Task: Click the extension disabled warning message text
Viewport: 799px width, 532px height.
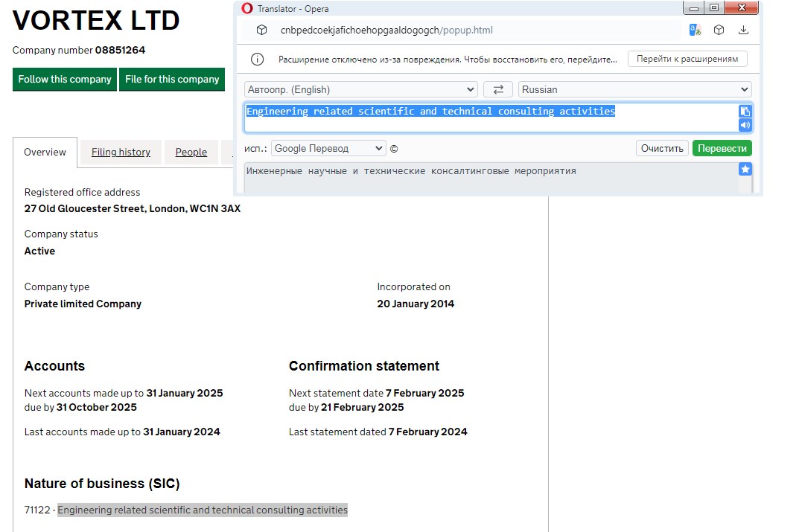Action: pos(448,59)
